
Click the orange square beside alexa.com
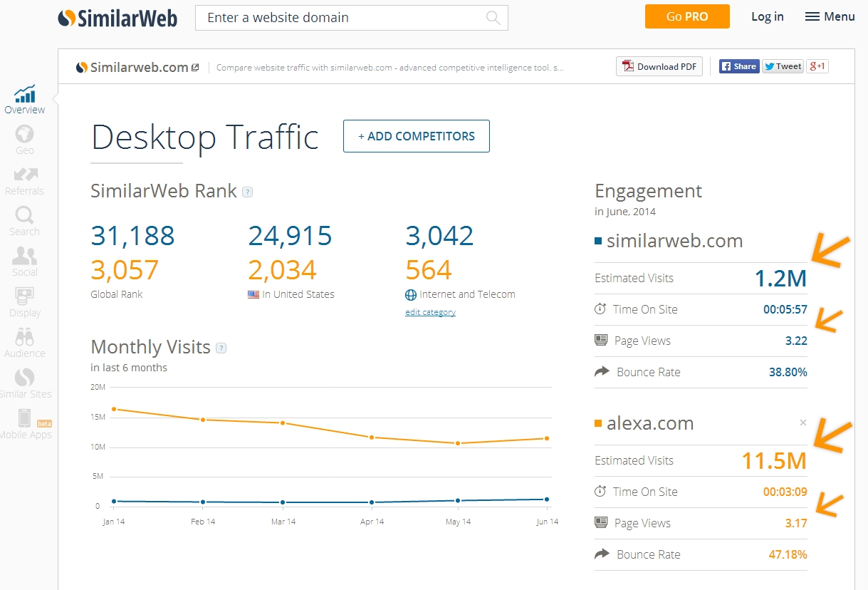(x=598, y=424)
